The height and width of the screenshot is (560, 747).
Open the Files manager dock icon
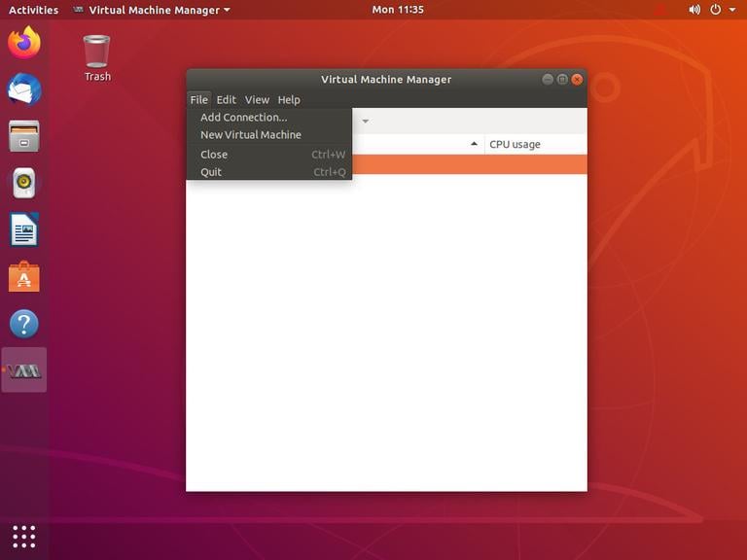[x=24, y=136]
